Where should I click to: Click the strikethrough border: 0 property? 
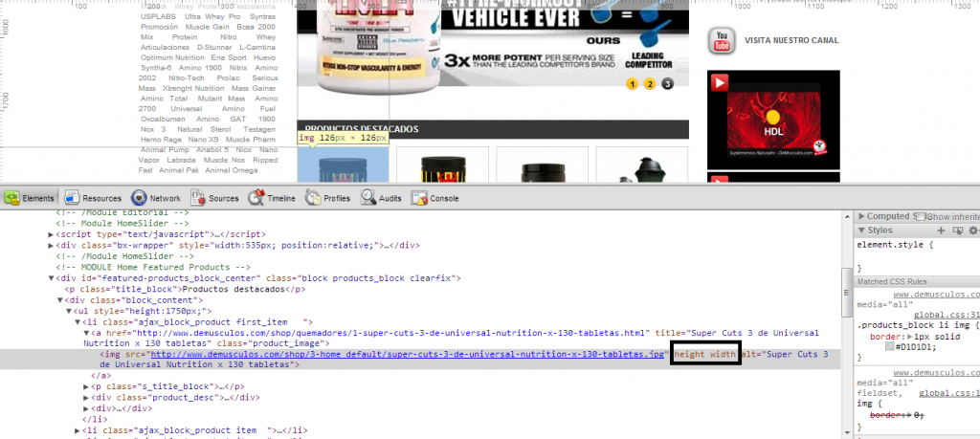897,415
